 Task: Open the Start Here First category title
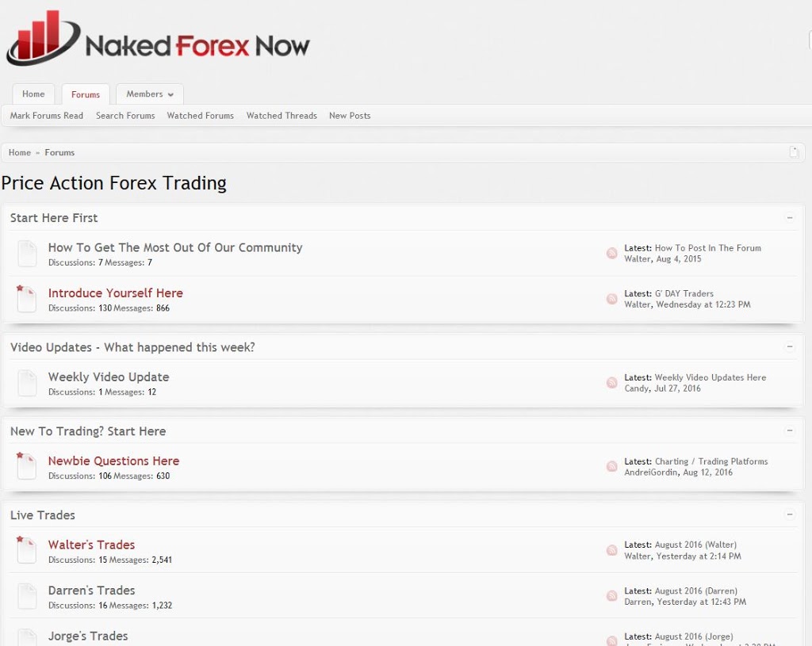coord(54,218)
